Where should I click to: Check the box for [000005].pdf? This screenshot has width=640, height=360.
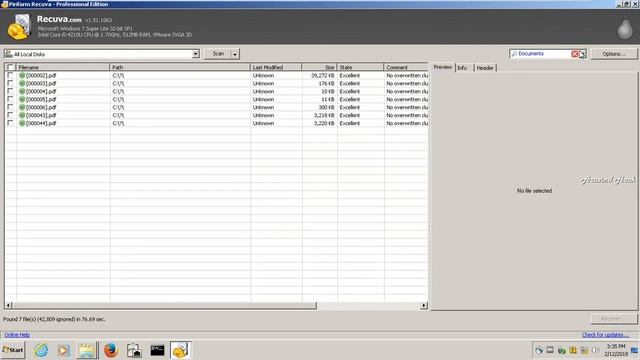(10, 99)
